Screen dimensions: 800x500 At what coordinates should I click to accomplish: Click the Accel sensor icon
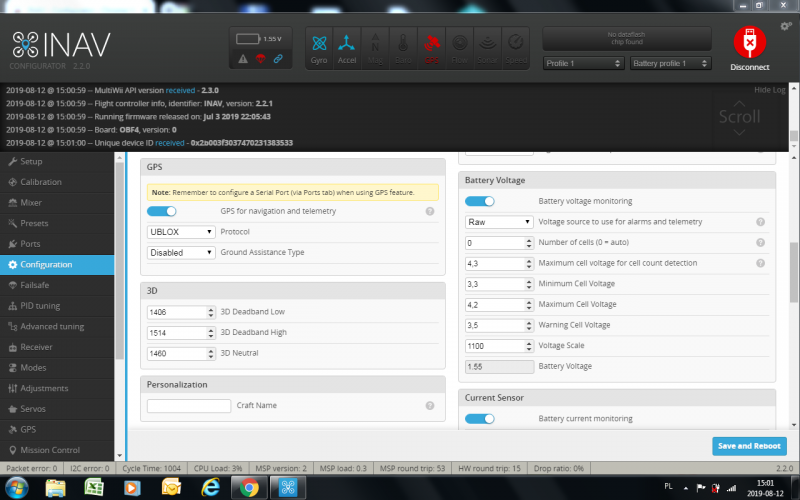click(347, 46)
